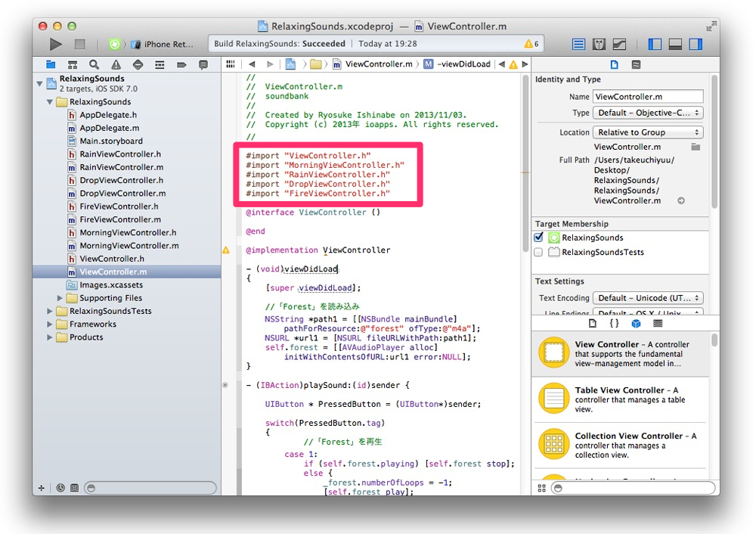Image resolution: width=756 pixels, height=534 pixels.
Task: Click the -viewDidLoad jump bar item
Action: click(x=463, y=65)
